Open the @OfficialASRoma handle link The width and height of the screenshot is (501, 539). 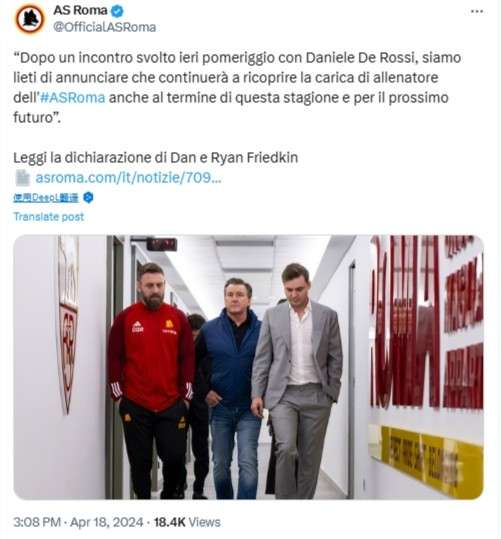click(x=105, y=27)
